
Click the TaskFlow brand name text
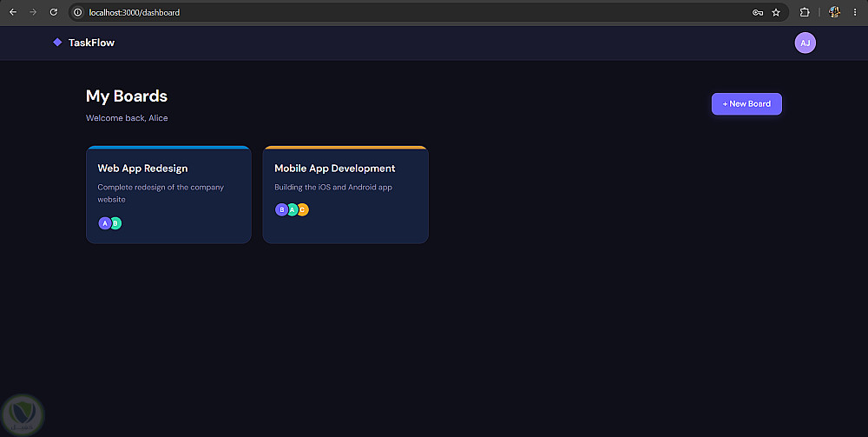pyautogui.click(x=91, y=43)
